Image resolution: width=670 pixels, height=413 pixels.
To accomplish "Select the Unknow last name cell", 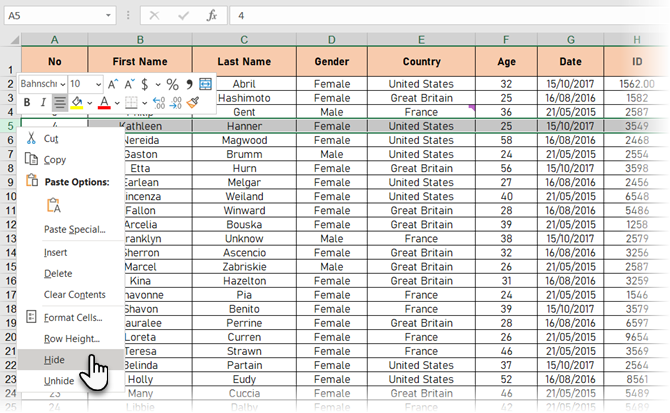I will pos(244,239).
